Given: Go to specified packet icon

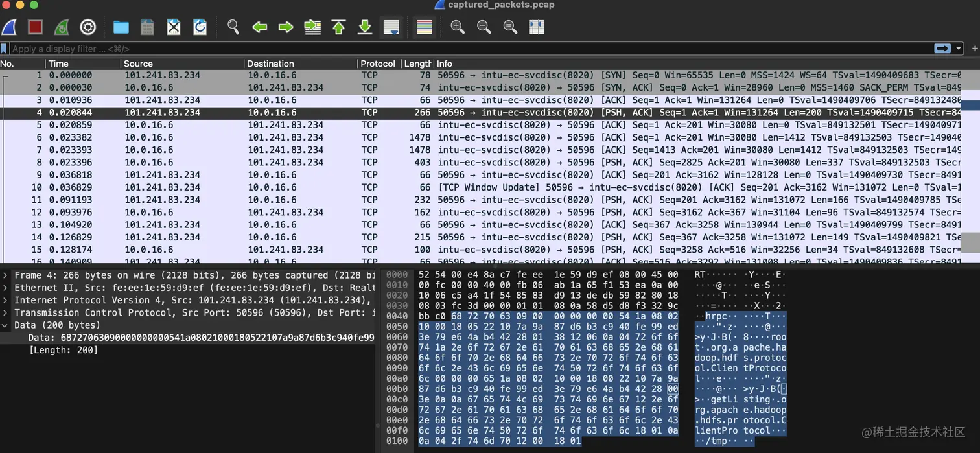Looking at the screenshot, I should (x=312, y=27).
